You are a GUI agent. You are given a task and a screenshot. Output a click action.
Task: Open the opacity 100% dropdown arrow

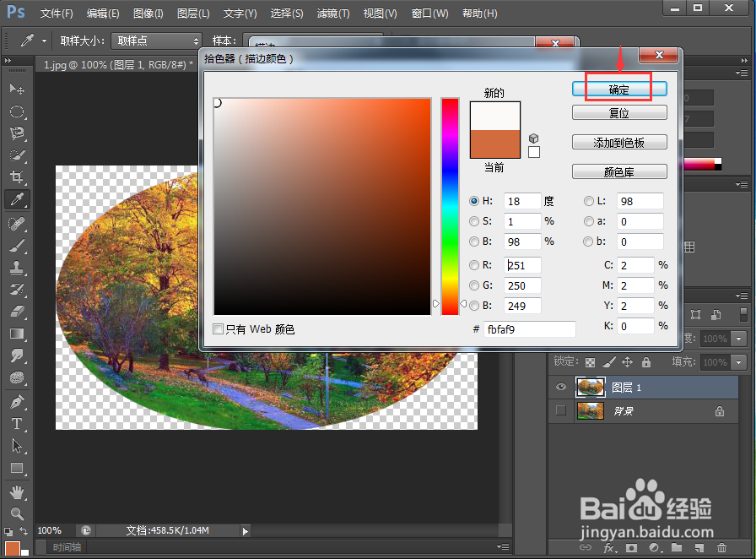coord(739,339)
